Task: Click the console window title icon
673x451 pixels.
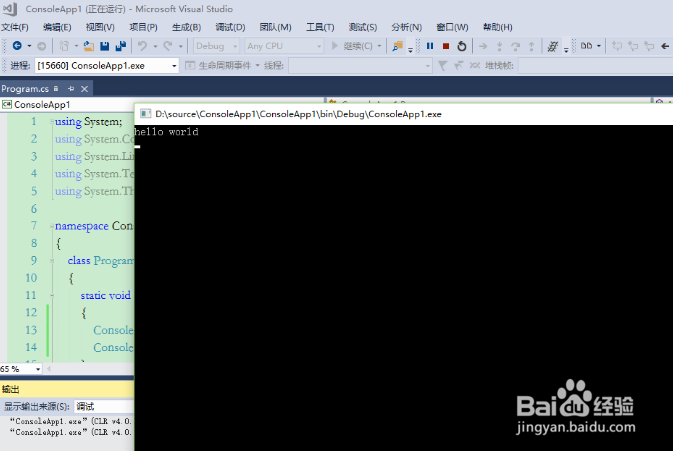Action: pos(146,114)
